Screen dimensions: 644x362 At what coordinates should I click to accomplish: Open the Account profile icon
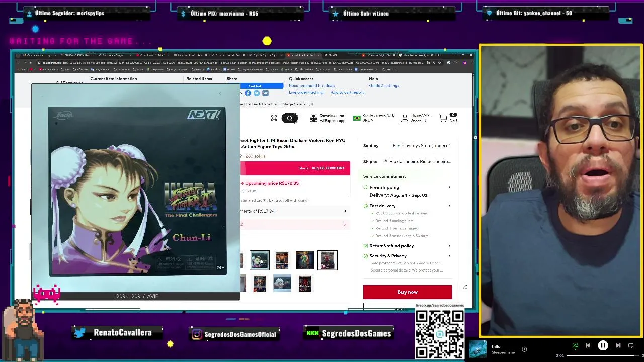[405, 118]
